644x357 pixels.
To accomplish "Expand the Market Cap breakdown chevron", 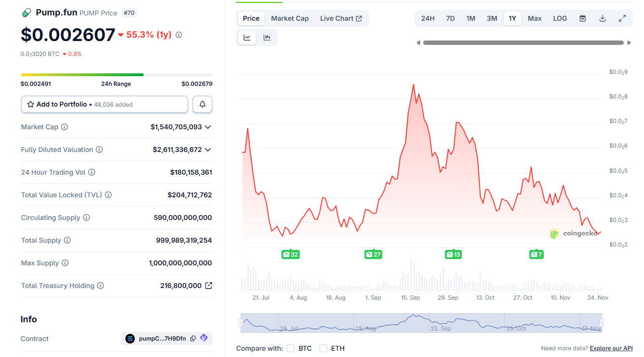I will (x=208, y=127).
